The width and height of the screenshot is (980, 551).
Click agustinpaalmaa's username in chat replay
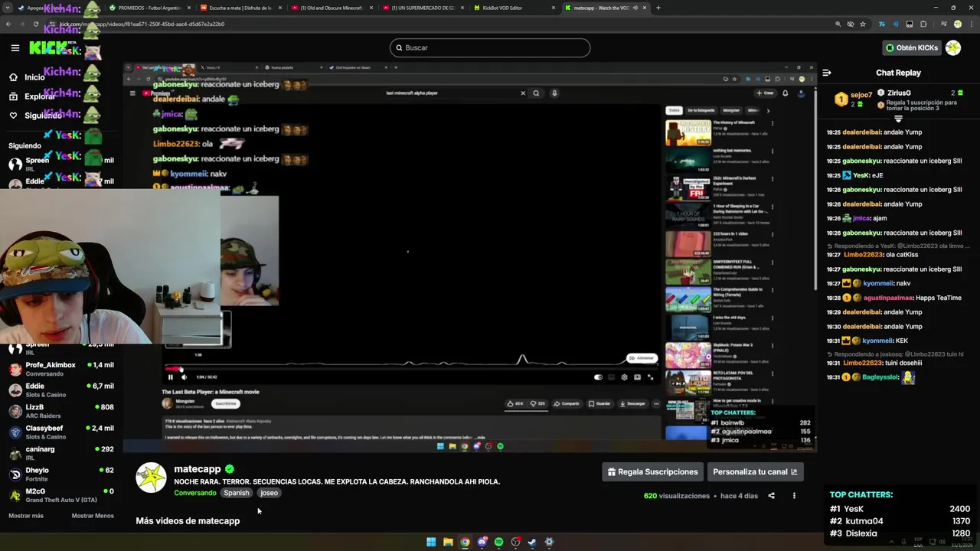coord(887,298)
